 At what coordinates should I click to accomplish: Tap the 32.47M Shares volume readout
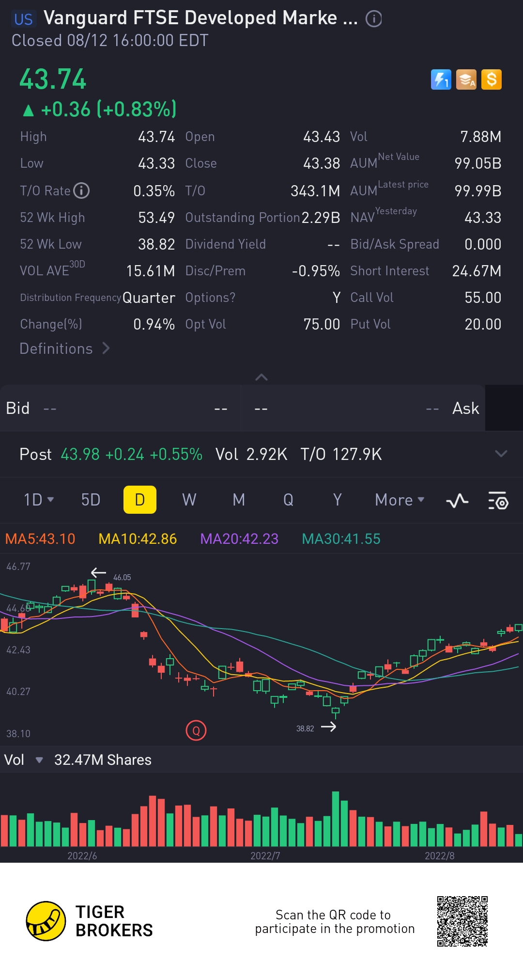tap(103, 759)
